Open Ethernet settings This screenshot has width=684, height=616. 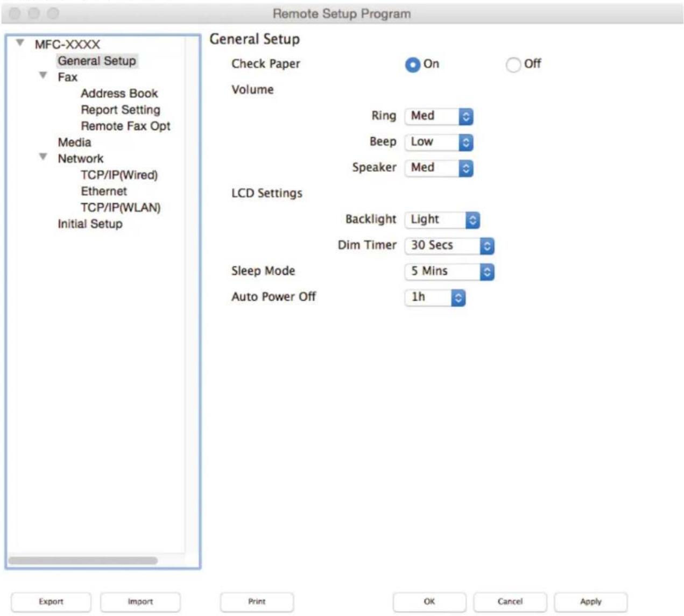click(x=104, y=191)
